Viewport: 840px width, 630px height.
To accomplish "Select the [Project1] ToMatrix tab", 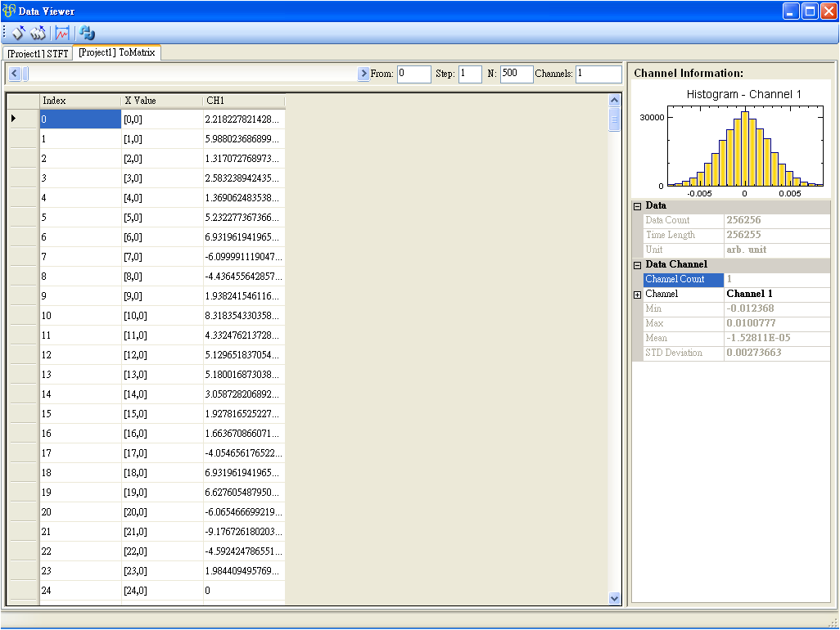I will click(x=116, y=52).
